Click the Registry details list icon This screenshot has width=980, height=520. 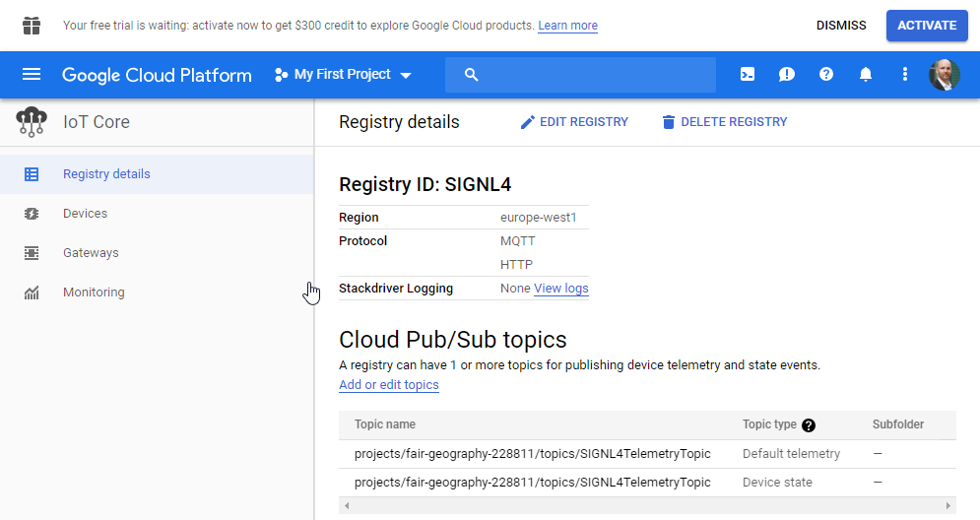coord(32,174)
